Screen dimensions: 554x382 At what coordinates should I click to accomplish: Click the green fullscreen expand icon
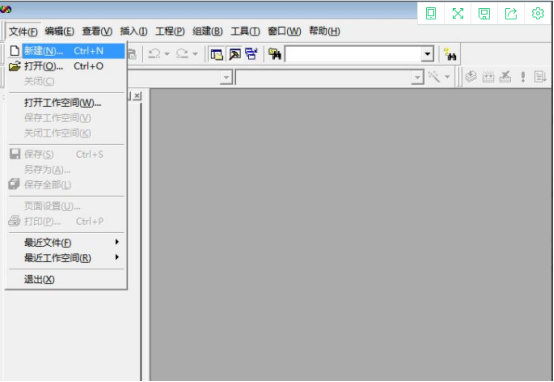(458, 13)
